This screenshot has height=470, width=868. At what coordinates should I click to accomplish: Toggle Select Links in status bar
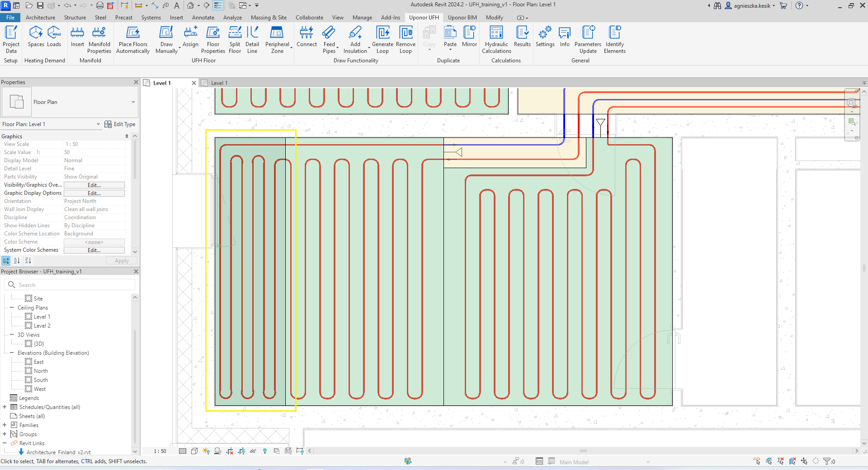(757, 461)
